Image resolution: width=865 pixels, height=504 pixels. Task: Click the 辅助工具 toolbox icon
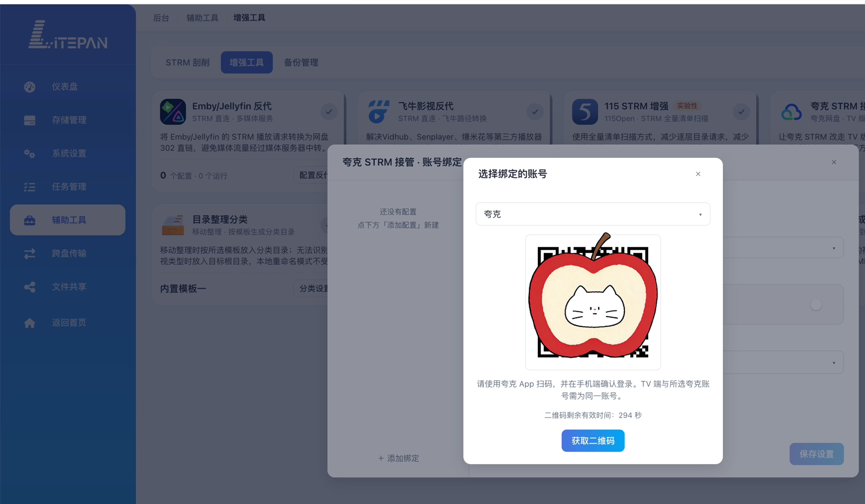[x=30, y=220]
